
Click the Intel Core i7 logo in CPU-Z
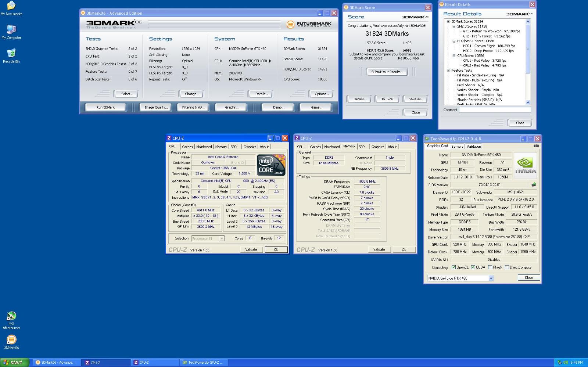pos(271,165)
